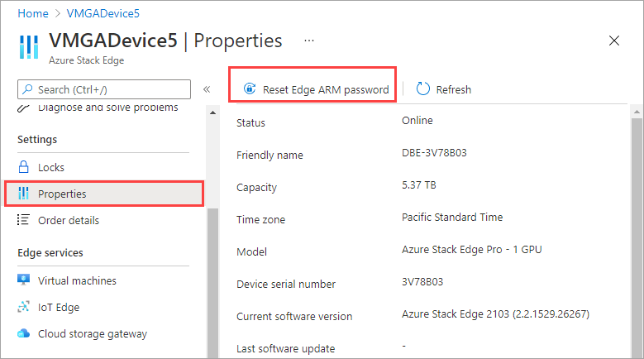Screen dimensions: 644x359
Task: Click the Locks padlock icon
Action: pos(24,167)
